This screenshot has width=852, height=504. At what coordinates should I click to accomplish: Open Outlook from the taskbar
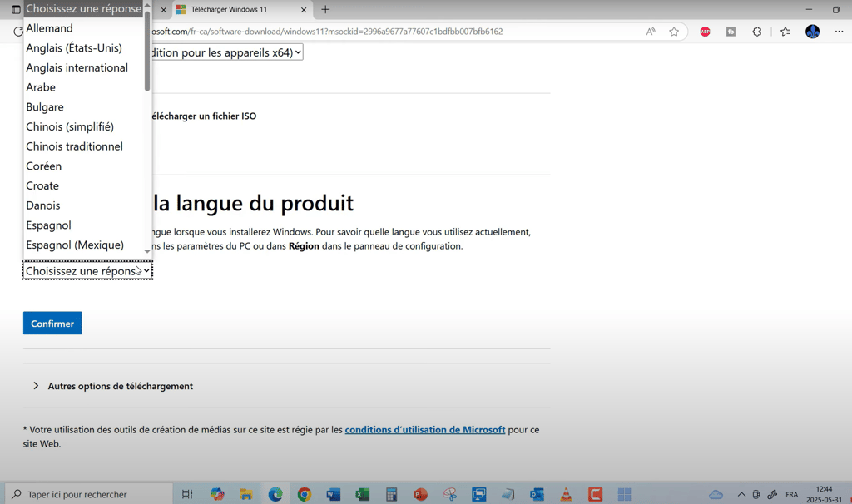pyautogui.click(x=537, y=494)
